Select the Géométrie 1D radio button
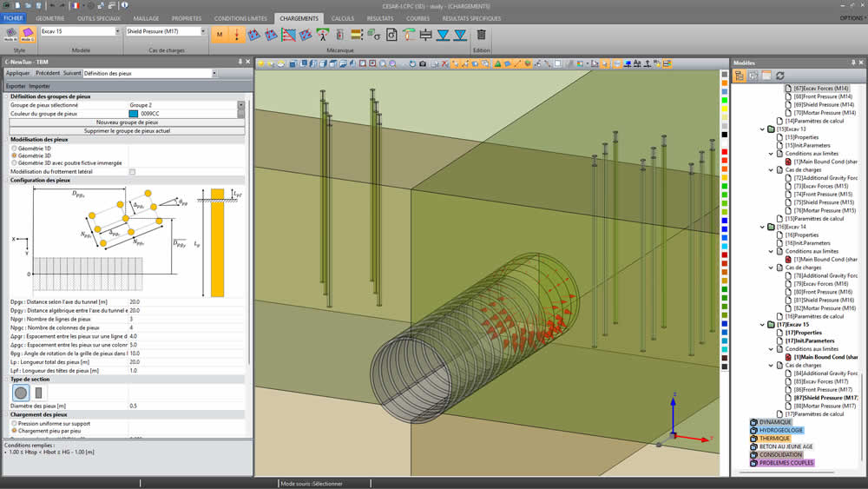Image resolution: width=868 pixels, height=489 pixels. click(14, 148)
